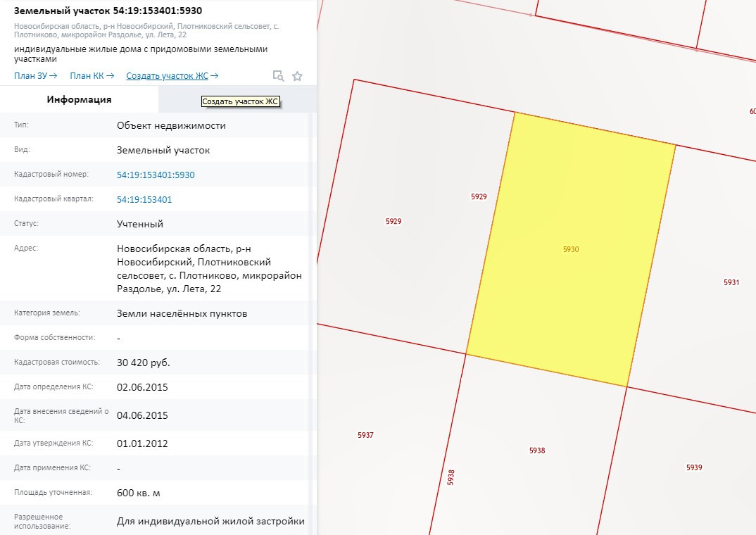
Task: Click the star icon to favorite parcel
Action: click(x=297, y=76)
